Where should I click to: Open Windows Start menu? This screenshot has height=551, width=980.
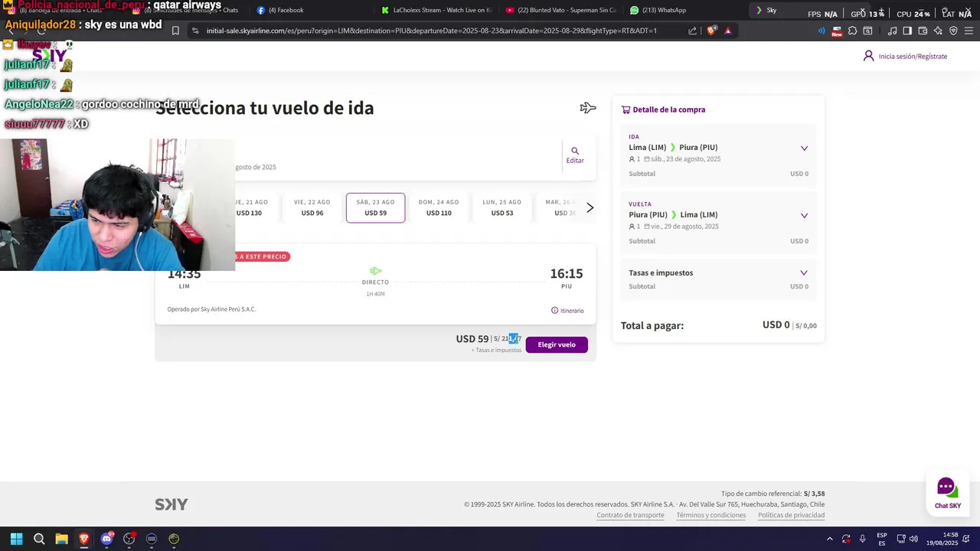coord(16,539)
